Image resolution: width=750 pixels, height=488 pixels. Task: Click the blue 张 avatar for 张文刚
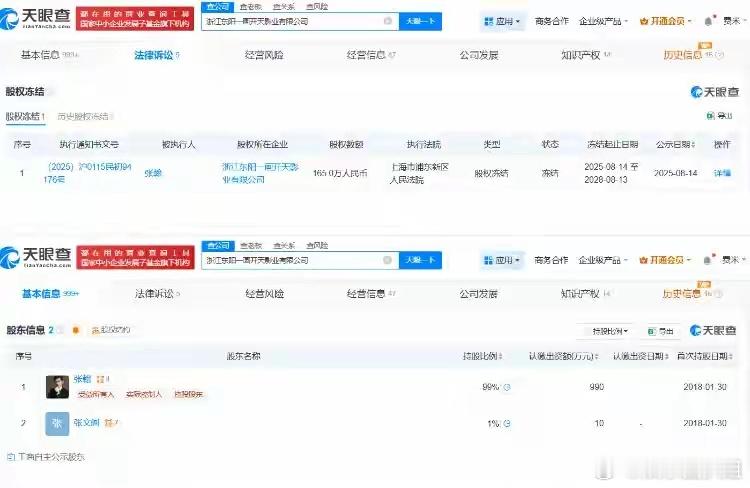click(57, 424)
